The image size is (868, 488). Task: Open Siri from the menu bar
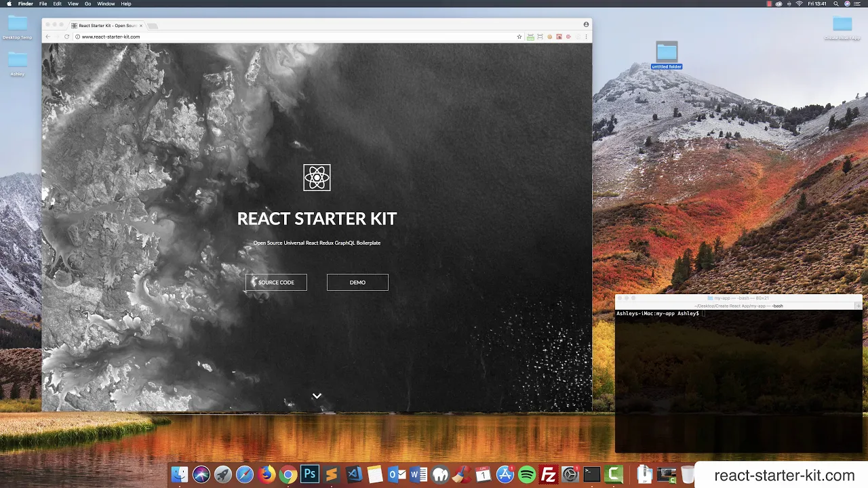point(848,4)
